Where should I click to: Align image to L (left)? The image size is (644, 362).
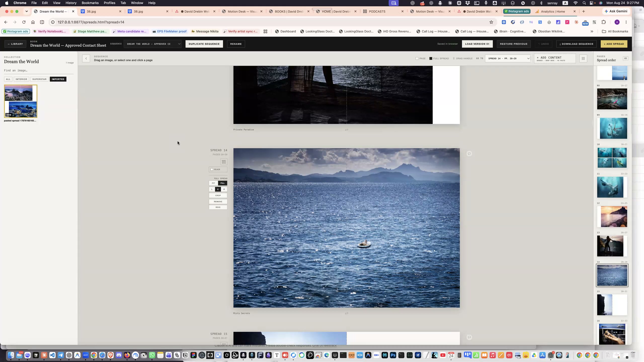click(212, 189)
